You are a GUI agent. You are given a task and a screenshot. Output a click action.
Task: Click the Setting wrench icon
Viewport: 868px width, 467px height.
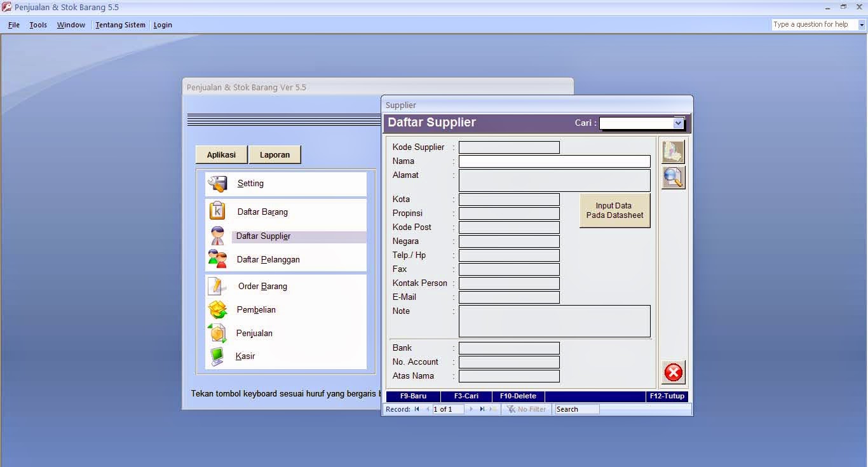tap(217, 184)
